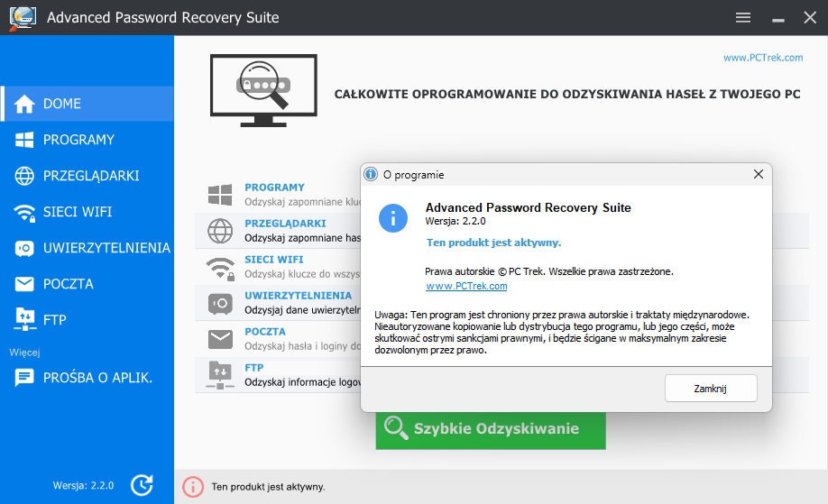Open the hamburger menu in title bar
Image resolution: width=828 pixels, height=504 pixels.
point(743,17)
